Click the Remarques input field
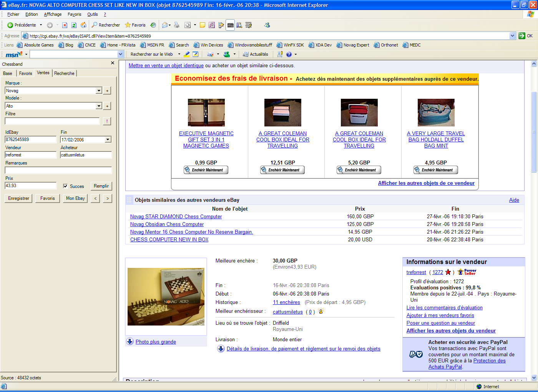The height and width of the screenshot is (392, 538). tap(58, 170)
